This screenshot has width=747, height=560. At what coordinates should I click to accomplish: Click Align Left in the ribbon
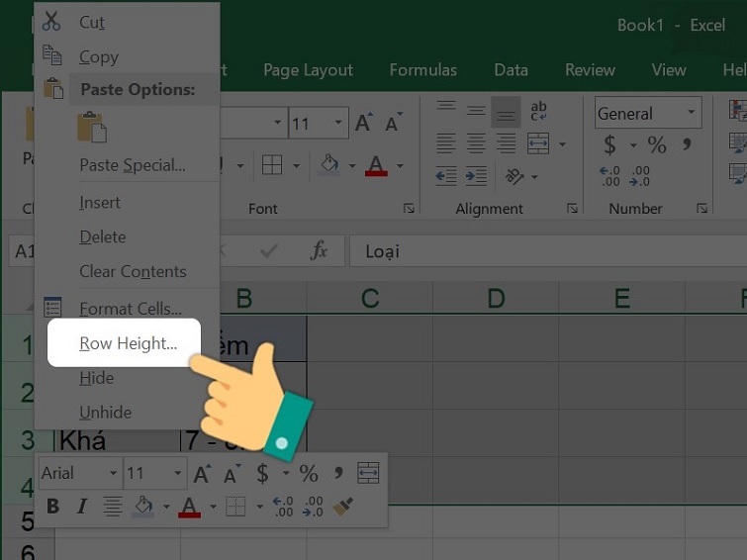point(446,143)
